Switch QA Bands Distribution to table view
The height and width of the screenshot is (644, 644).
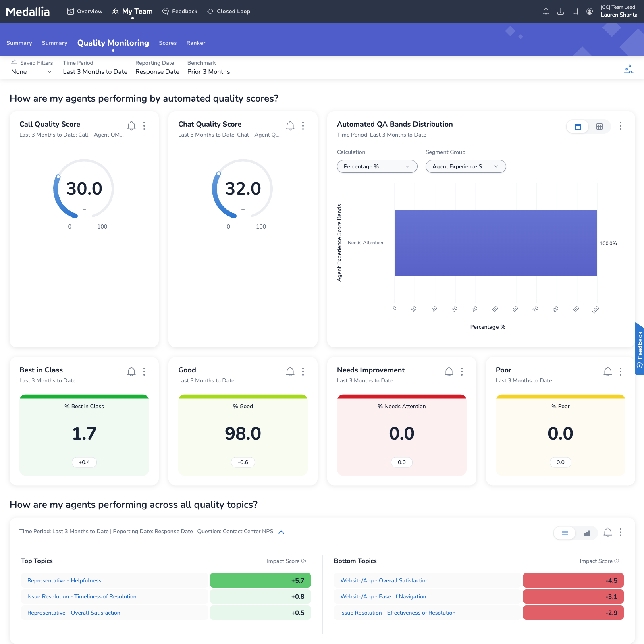(599, 127)
